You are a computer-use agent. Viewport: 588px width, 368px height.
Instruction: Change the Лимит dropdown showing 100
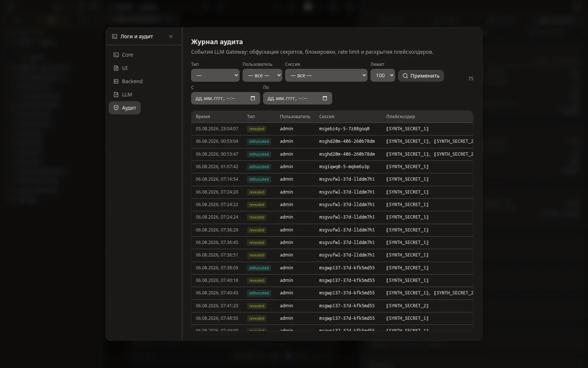click(x=383, y=75)
